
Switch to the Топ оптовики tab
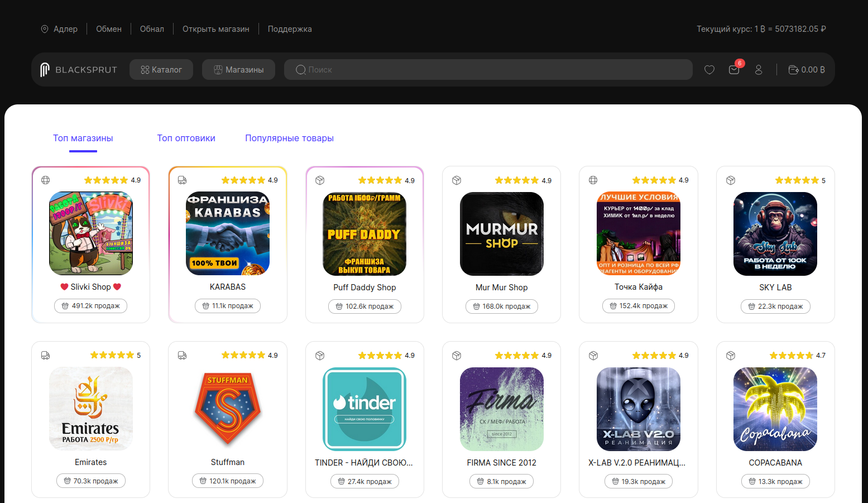pos(186,138)
